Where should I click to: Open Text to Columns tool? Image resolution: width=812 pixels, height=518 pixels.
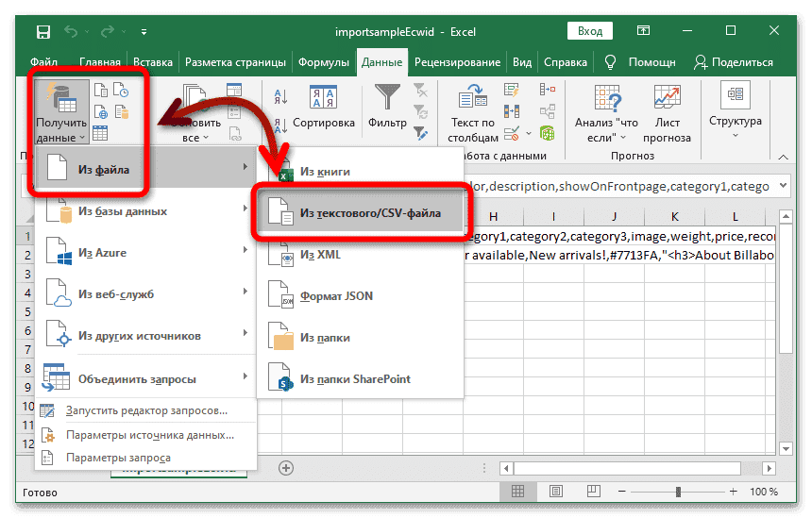point(472,109)
